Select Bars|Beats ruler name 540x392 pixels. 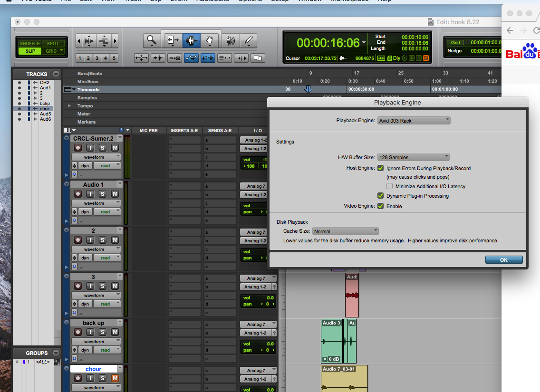89,73
